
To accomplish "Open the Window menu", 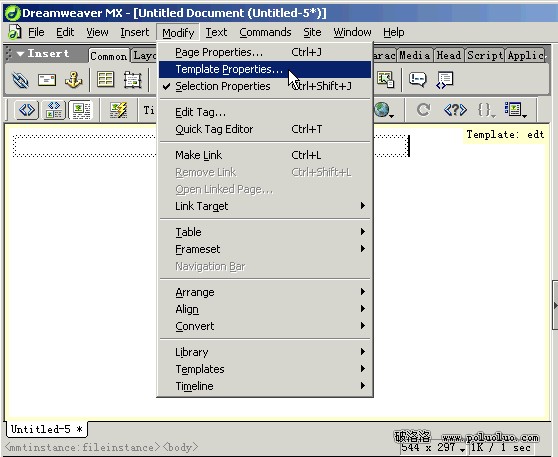I will [x=352, y=32].
